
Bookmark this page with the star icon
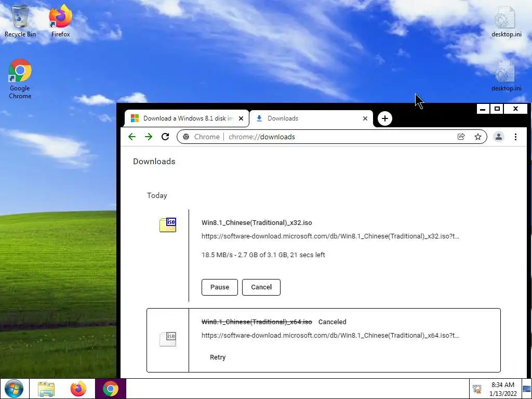click(x=478, y=137)
